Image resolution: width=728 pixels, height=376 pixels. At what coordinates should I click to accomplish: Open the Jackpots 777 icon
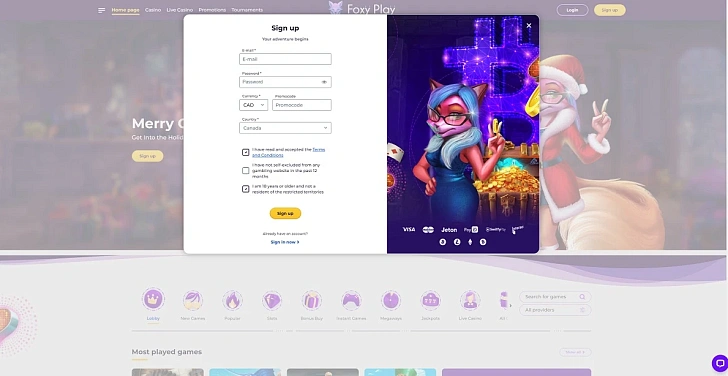point(430,300)
